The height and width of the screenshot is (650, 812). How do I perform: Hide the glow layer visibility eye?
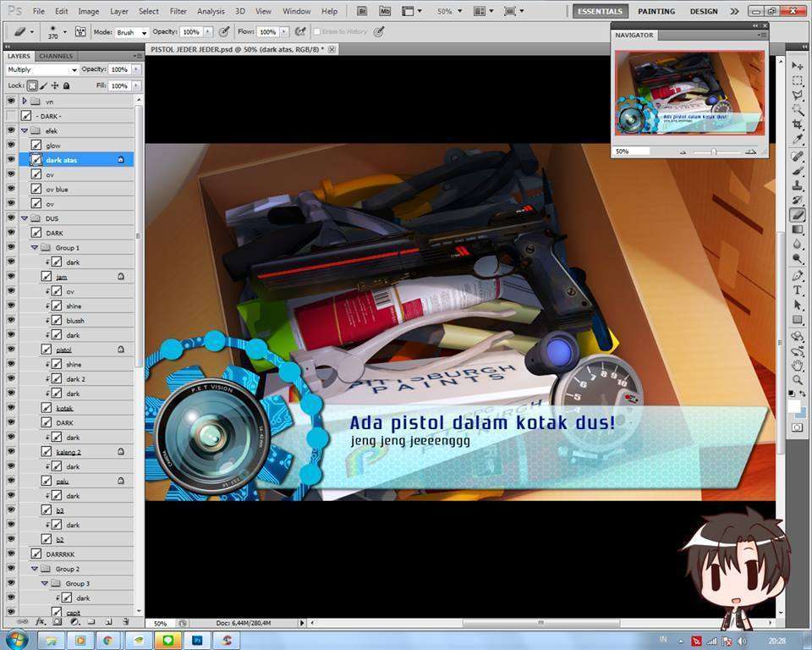(11, 146)
